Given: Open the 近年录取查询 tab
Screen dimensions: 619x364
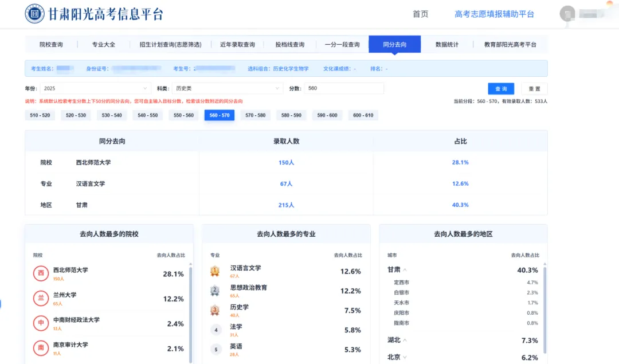Looking at the screenshot, I should (x=237, y=44).
